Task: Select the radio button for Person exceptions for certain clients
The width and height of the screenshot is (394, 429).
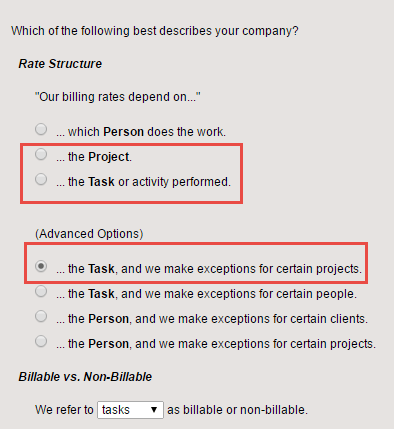Action: [41, 316]
